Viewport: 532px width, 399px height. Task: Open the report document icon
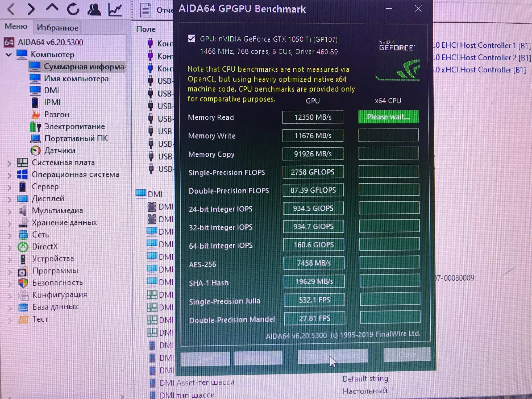[146, 10]
